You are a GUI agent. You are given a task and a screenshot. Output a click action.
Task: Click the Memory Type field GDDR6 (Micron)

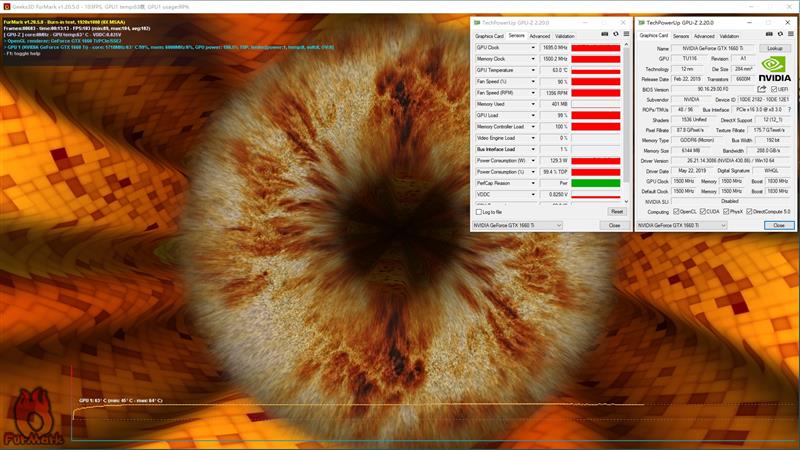699,140
